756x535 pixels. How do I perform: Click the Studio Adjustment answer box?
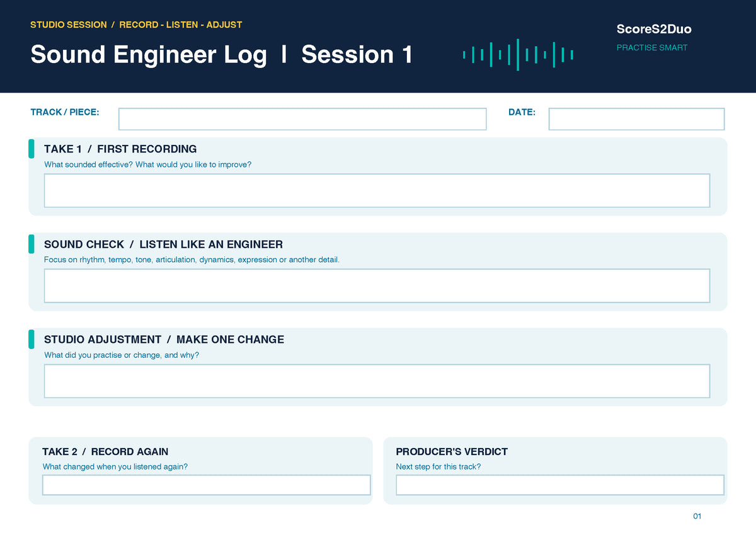pyautogui.click(x=377, y=381)
